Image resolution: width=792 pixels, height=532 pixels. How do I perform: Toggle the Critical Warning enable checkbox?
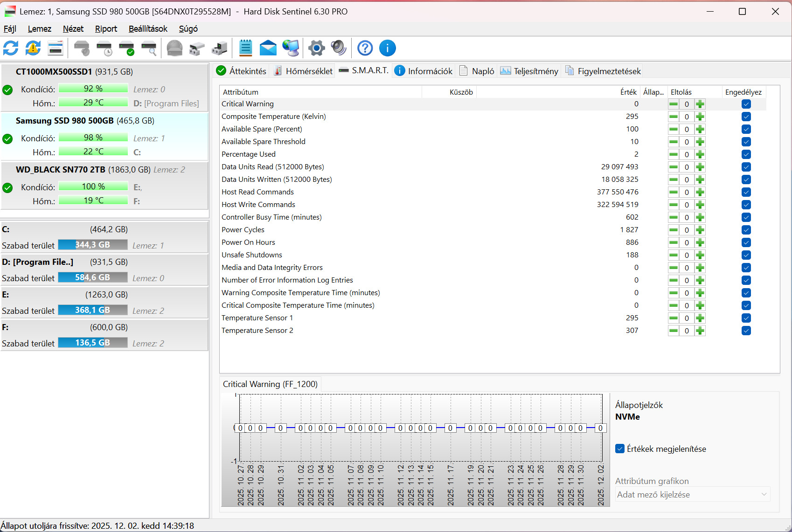(x=746, y=104)
